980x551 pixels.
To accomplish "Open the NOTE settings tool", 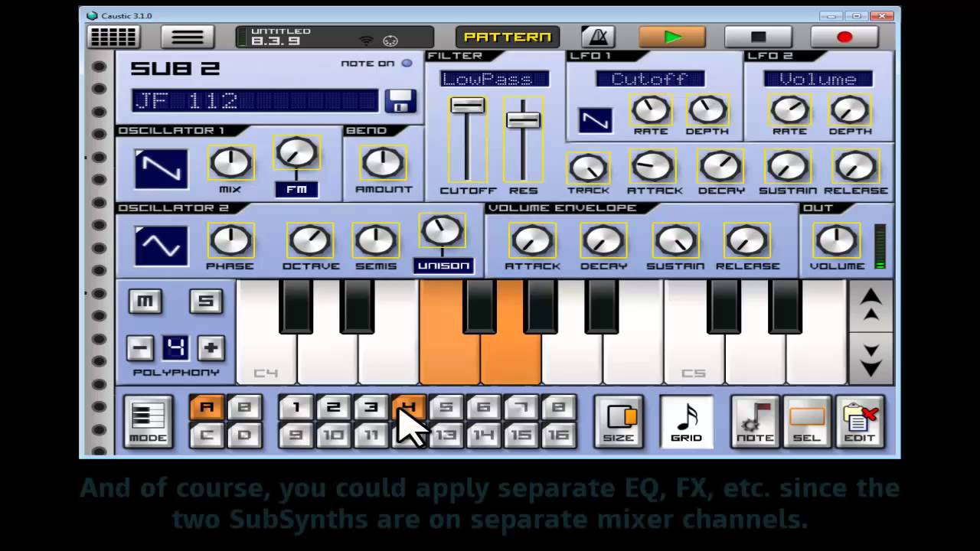I will 755,422.
